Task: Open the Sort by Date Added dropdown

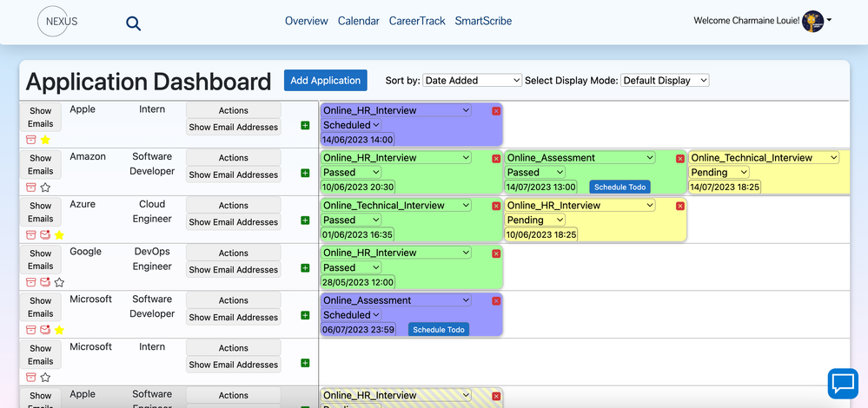Action: point(472,80)
